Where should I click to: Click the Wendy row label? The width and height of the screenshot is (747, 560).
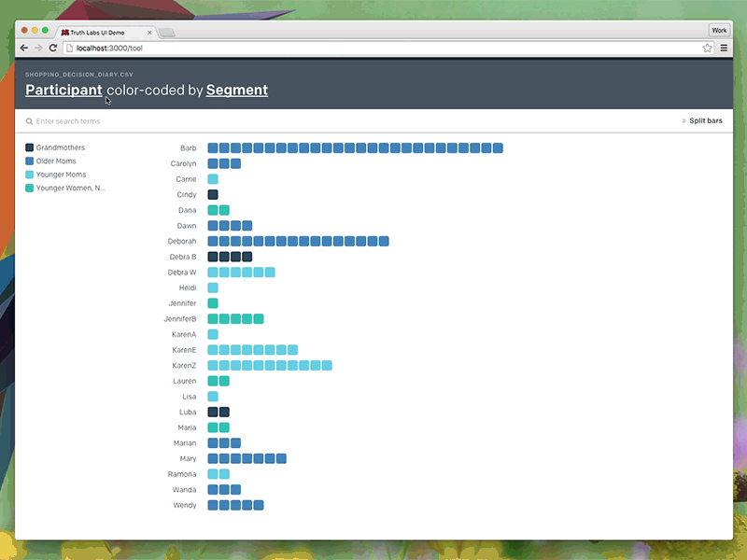coord(185,505)
